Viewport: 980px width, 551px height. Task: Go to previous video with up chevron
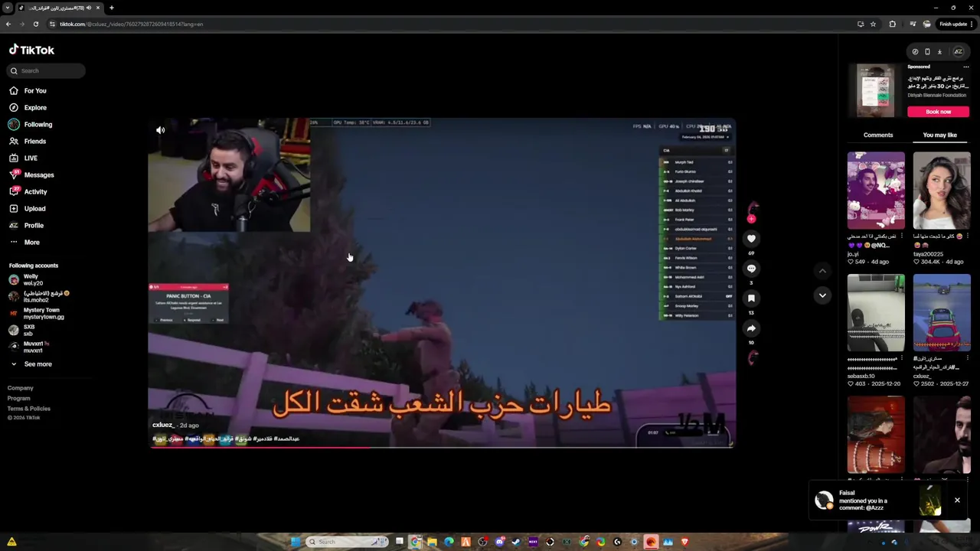point(822,270)
